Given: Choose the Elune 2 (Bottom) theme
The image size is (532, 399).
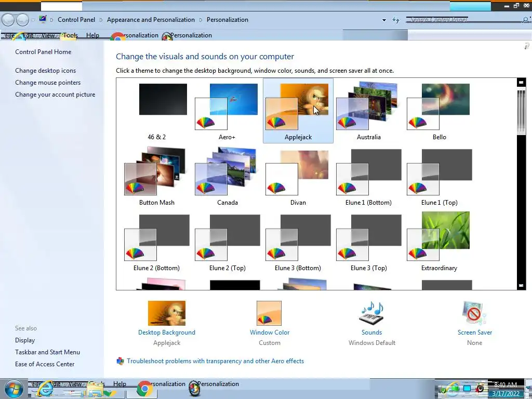Looking at the screenshot, I should [x=157, y=242].
